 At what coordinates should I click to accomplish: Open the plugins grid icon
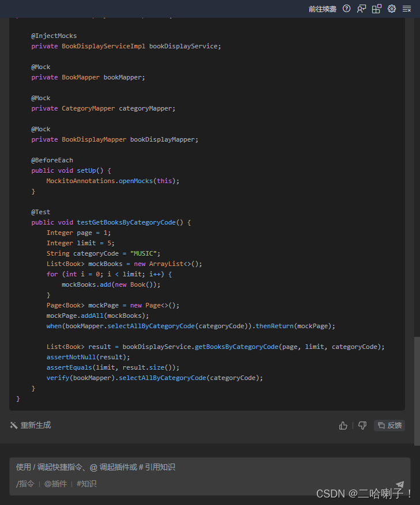click(376, 9)
